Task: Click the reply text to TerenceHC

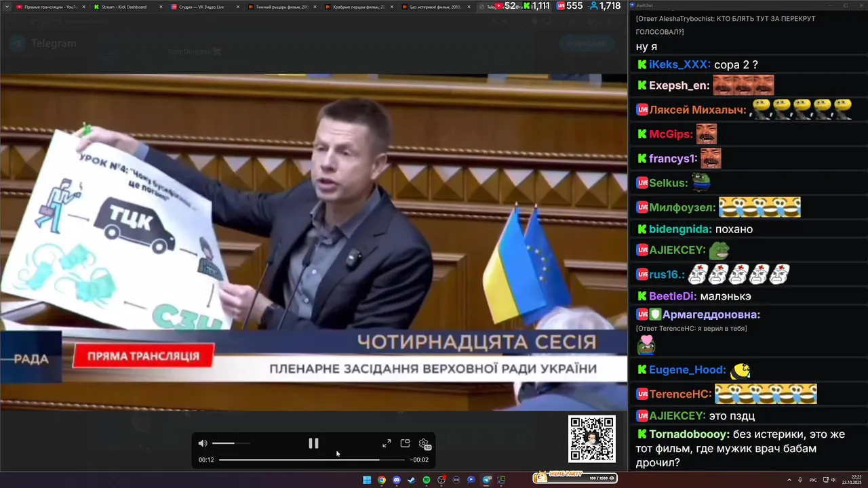Action: tap(691, 328)
